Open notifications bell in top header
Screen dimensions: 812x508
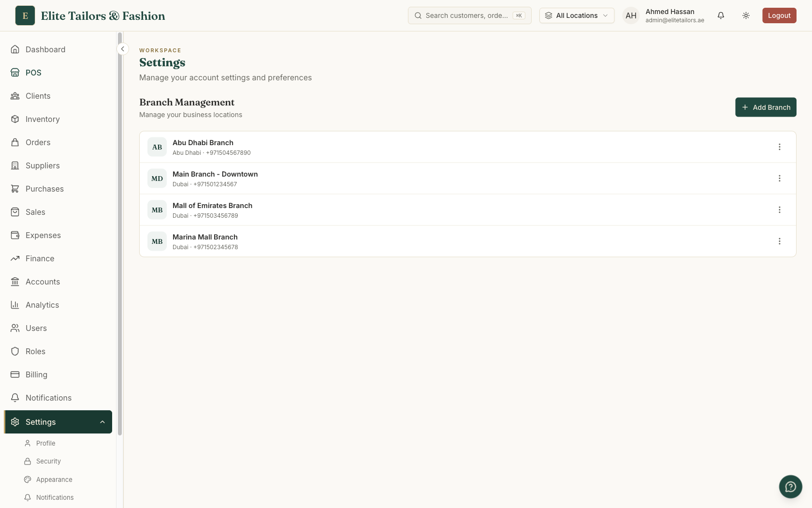tap(721, 15)
